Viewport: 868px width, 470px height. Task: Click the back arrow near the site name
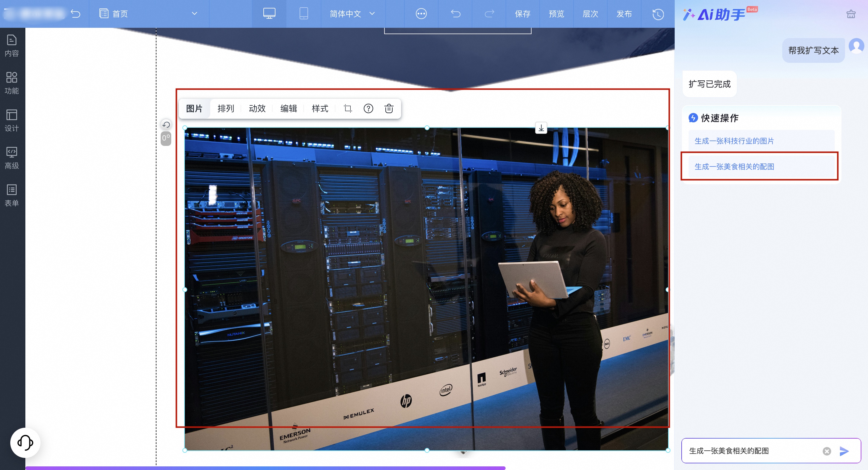click(76, 14)
